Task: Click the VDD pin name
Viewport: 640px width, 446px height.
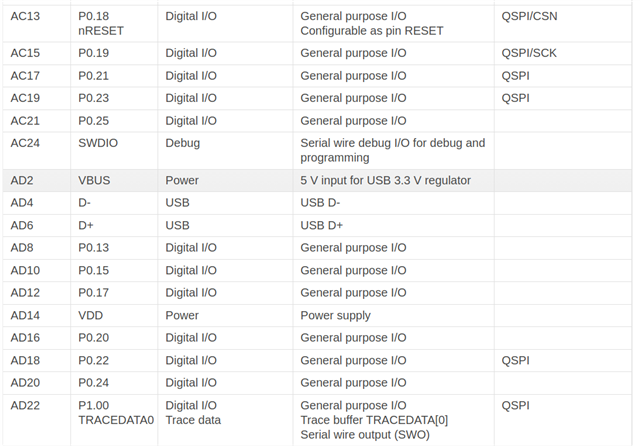Action: [91, 315]
